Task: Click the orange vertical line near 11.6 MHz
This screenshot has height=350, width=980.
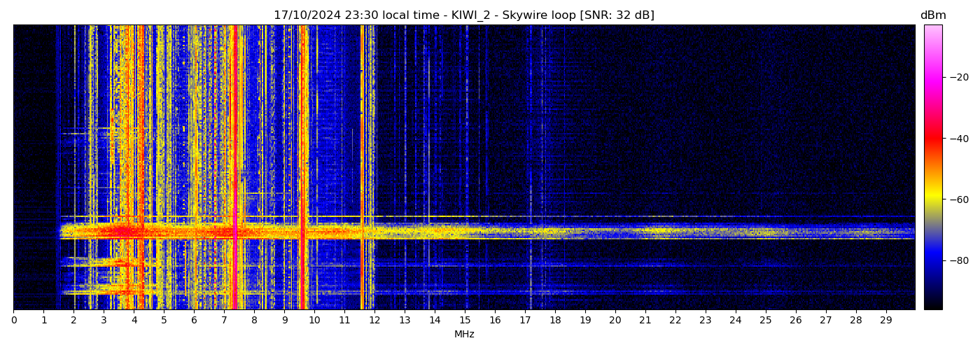Action: 362,140
